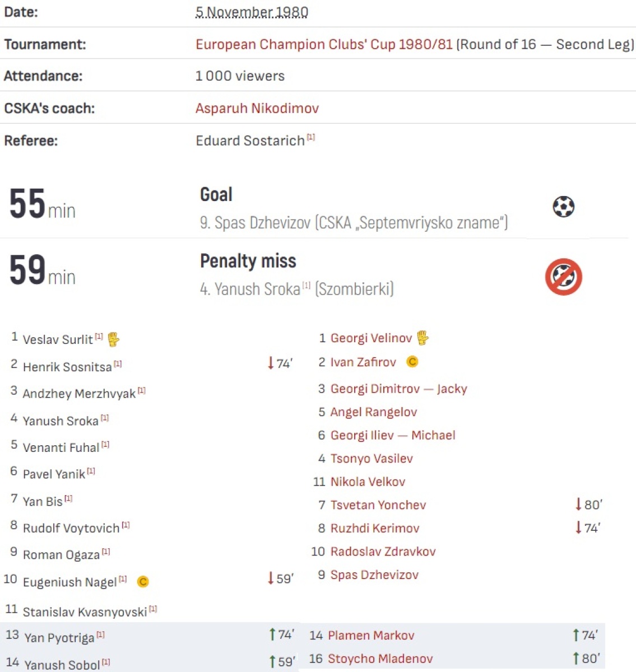This screenshot has width=636, height=672.
Task: Click the Georgi Dimitrov — Jacky link
Action: click(398, 389)
